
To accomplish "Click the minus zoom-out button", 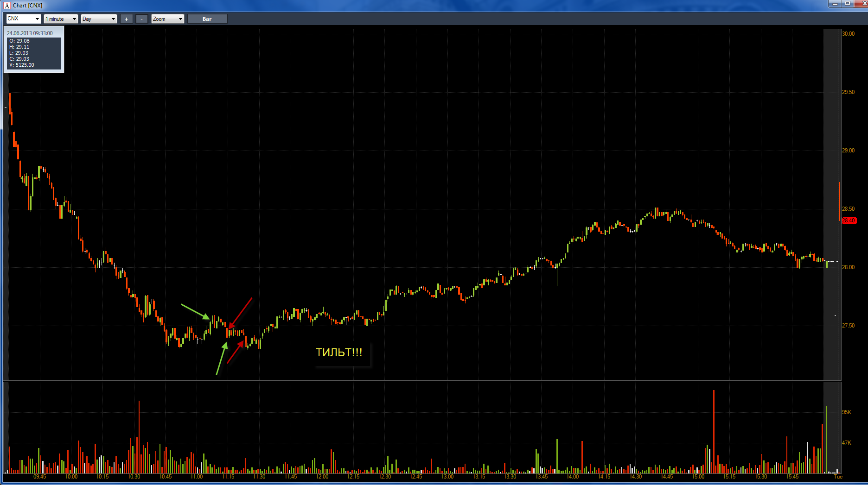I will 142,19.
